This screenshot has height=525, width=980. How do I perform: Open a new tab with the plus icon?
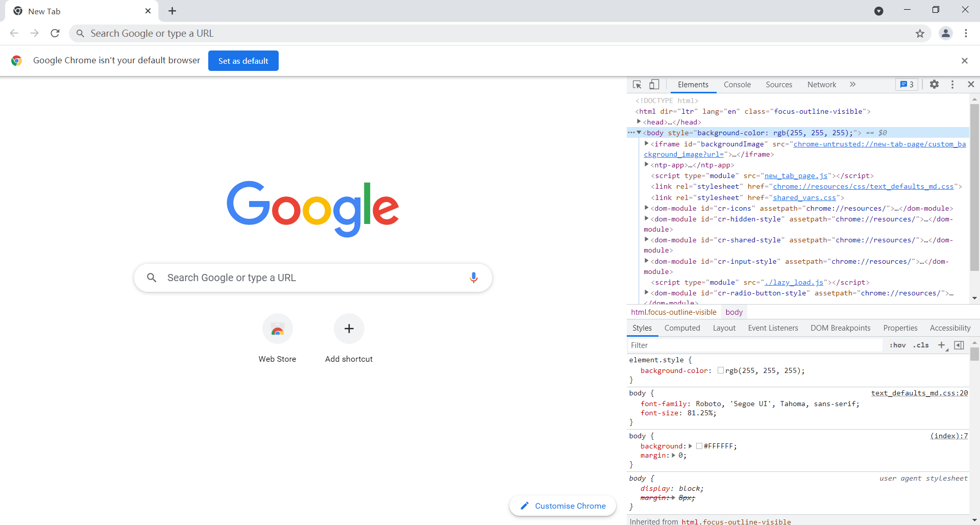tap(173, 11)
